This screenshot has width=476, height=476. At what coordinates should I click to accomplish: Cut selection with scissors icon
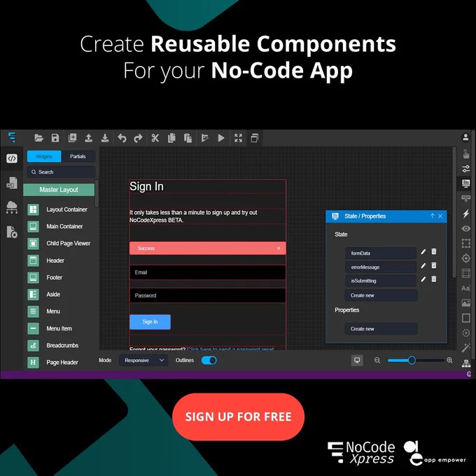(x=155, y=138)
